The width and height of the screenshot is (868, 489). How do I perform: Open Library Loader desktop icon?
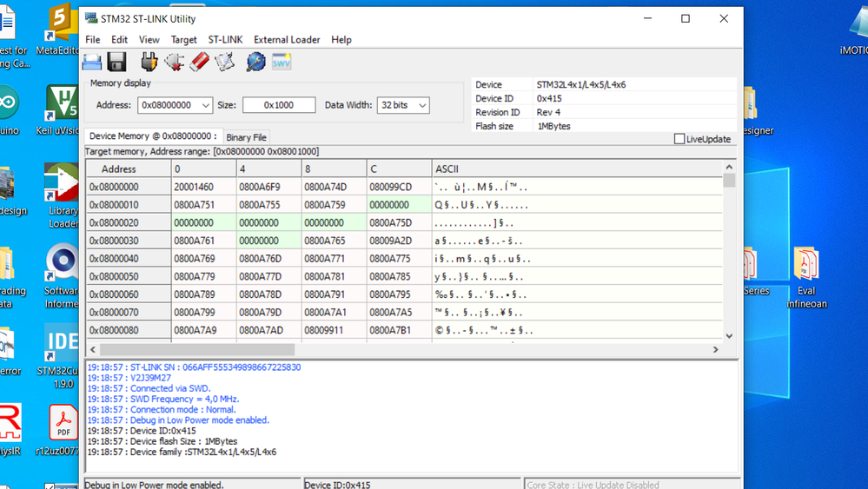point(62,195)
